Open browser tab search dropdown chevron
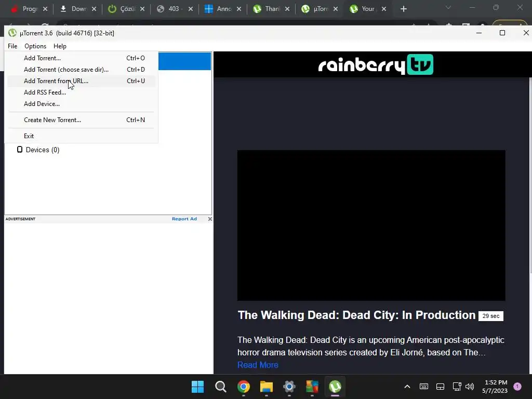The width and height of the screenshot is (532, 399). point(448,7)
